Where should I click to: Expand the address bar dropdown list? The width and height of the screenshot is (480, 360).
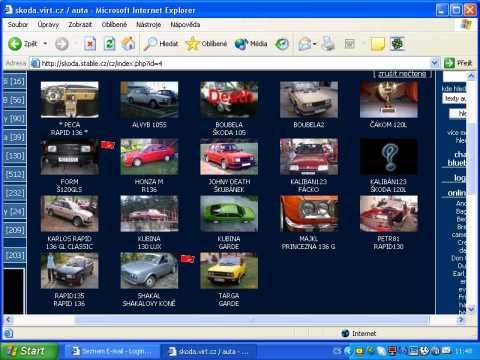(x=434, y=63)
